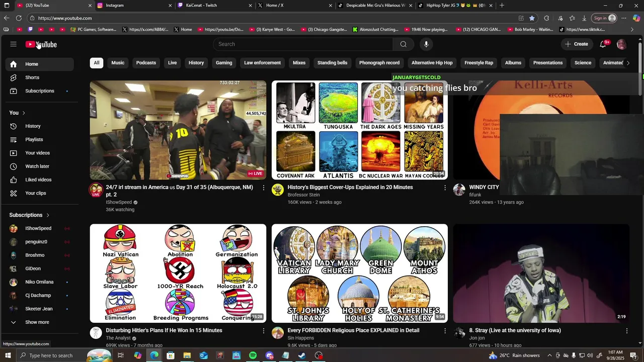Open Watch later in sidebar
The width and height of the screenshot is (644, 362).
pos(39,166)
